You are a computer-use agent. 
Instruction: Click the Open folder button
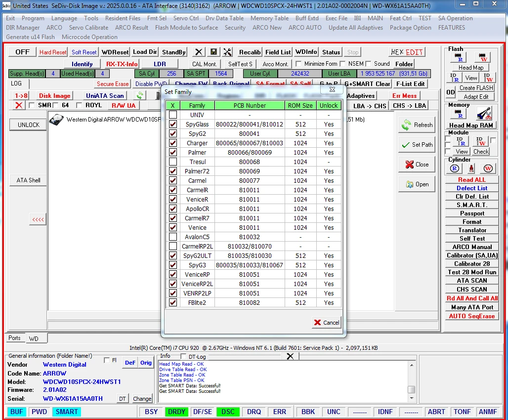(417, 184)
